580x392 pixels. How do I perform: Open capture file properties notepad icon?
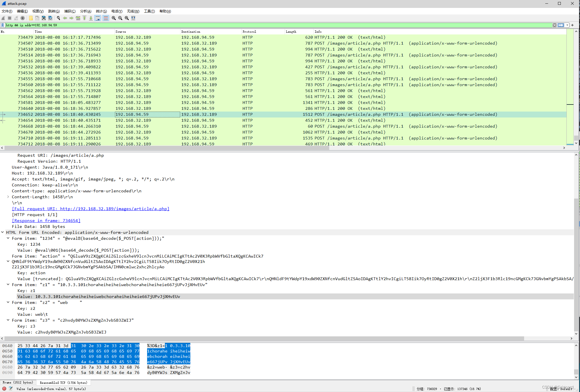pos(11,389)
